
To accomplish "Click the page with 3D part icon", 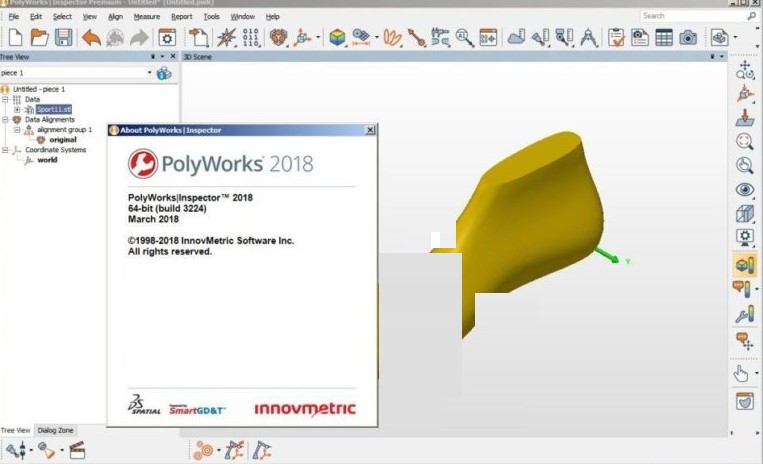I will pos(719,37).
